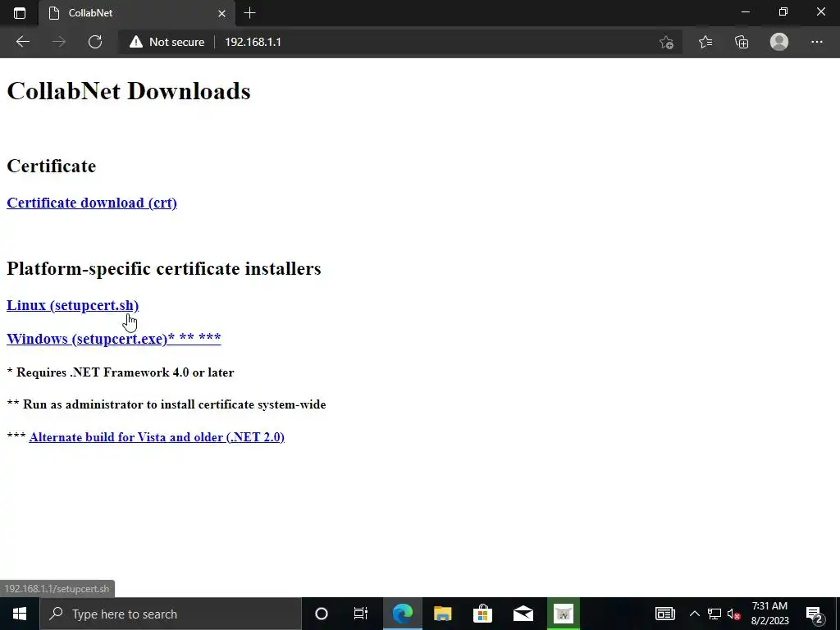Viewport: 840px width, 630px height.
Task: Close the Edge browser window
Action: (820, 11)
